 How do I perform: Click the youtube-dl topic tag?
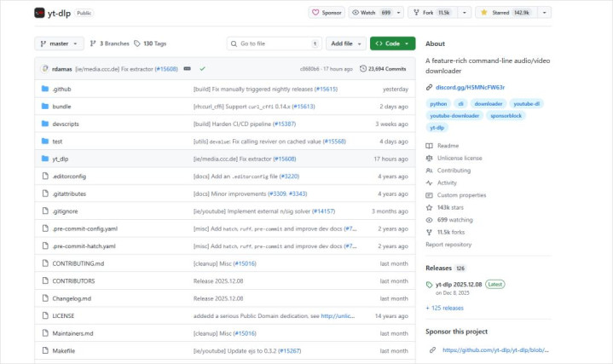click(526, 103)
